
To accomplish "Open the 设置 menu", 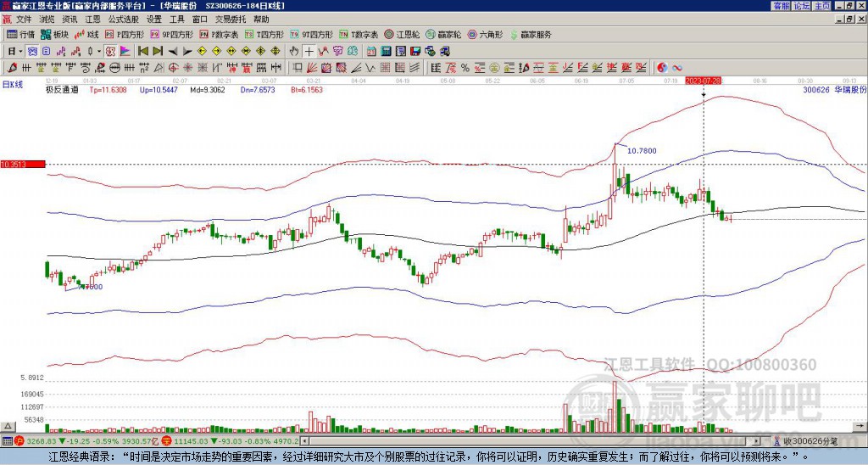I will coord(154,20).
